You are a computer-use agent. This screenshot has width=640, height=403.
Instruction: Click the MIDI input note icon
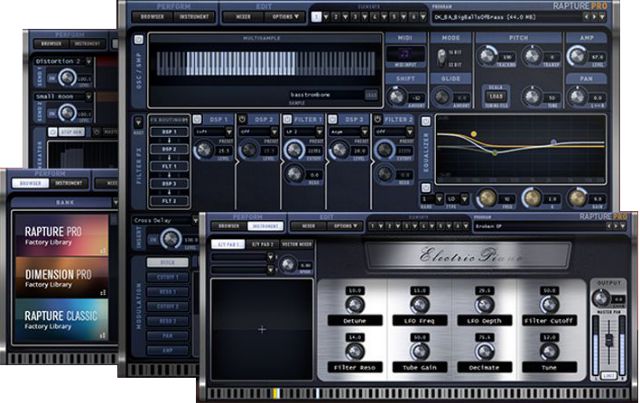pyautogui.click(x=406, y=53)
